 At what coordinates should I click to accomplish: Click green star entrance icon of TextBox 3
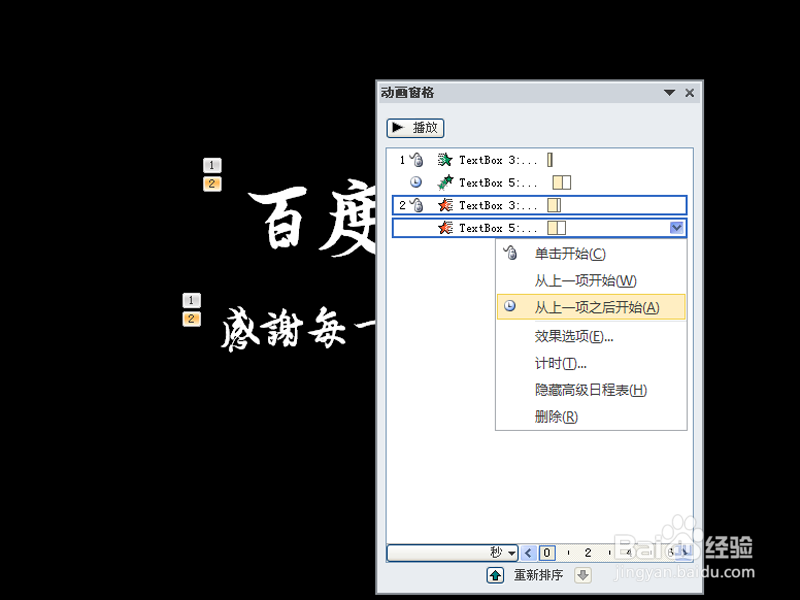point(445,160)
